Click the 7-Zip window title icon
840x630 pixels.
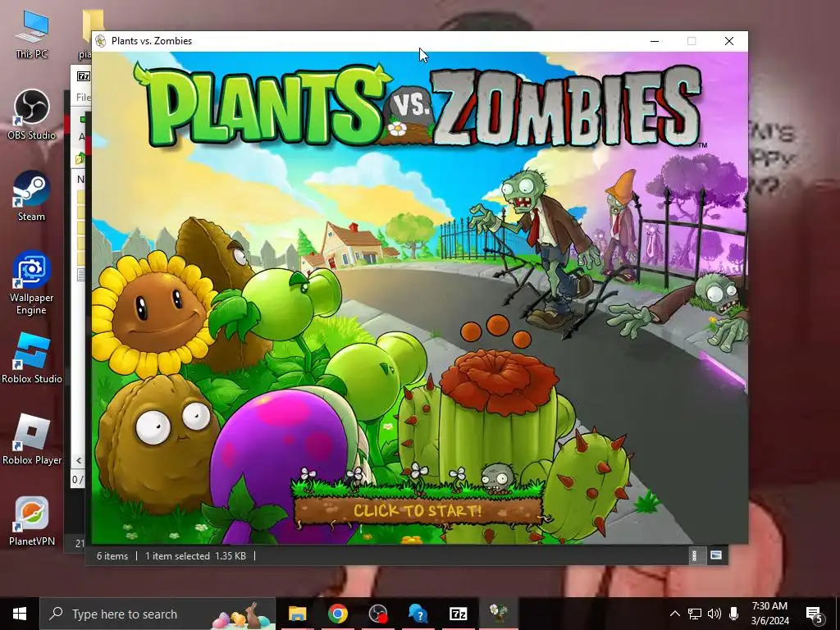83,76
